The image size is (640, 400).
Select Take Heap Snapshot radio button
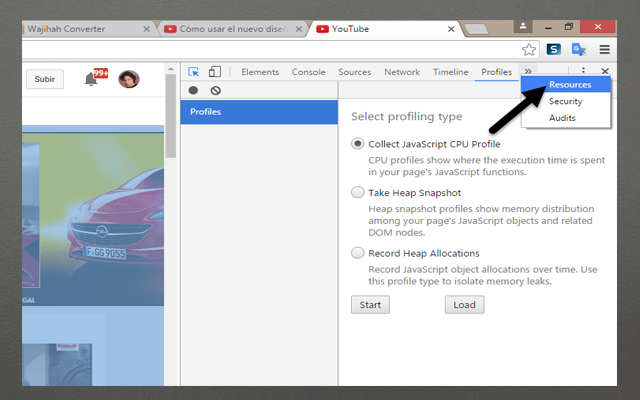pos(358,192)
